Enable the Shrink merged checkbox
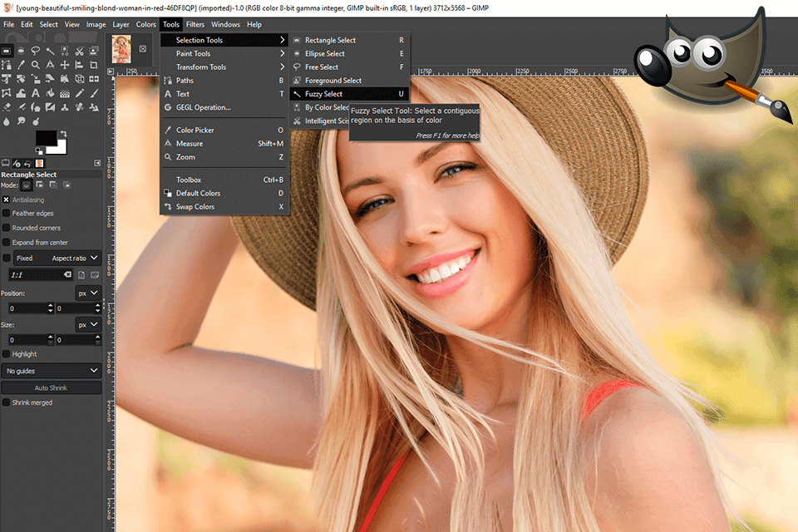The width and height of the screenshot is (798, 532). [x=6, y=402]
